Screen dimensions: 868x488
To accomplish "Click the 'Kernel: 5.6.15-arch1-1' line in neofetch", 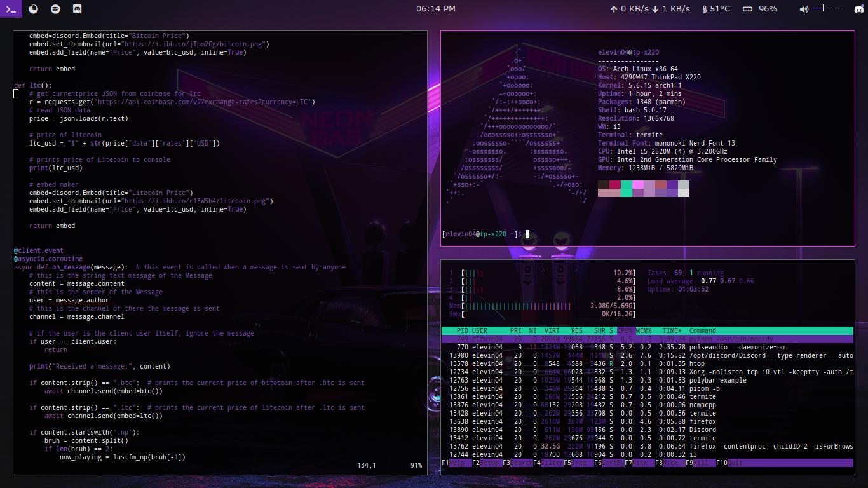I will coord(640,86).
